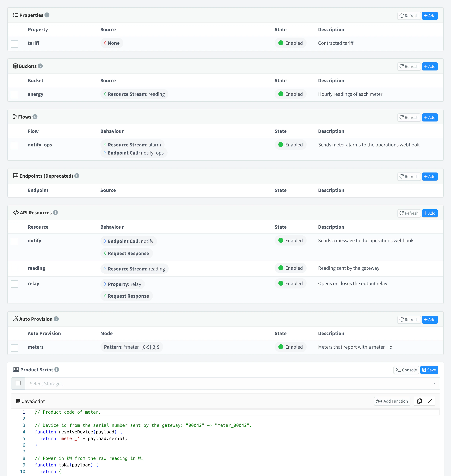Viewport: 451px width, 476px height.
Task: Click the energy bucket's Resource Stream: reading tag
Action: coord(134,94)
